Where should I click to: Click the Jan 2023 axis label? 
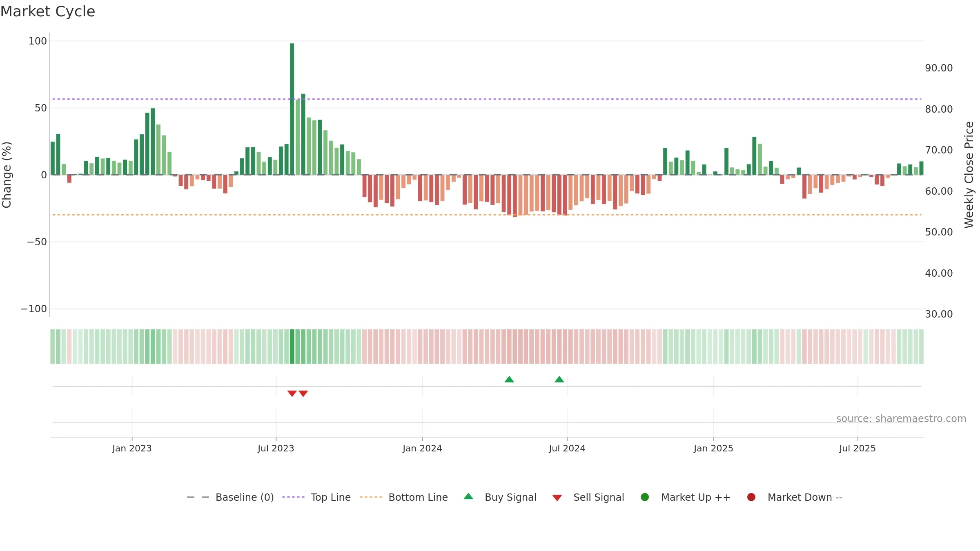point(132,449)
